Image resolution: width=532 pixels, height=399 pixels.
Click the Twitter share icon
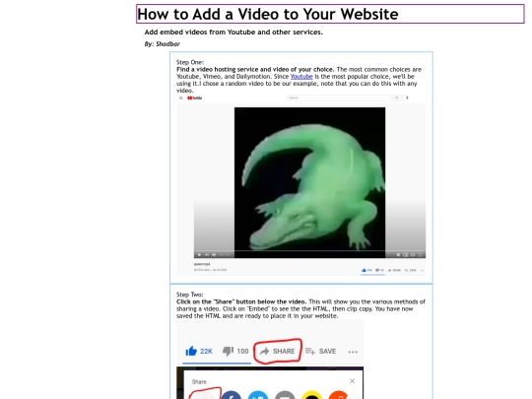click(x=258, y=395)
